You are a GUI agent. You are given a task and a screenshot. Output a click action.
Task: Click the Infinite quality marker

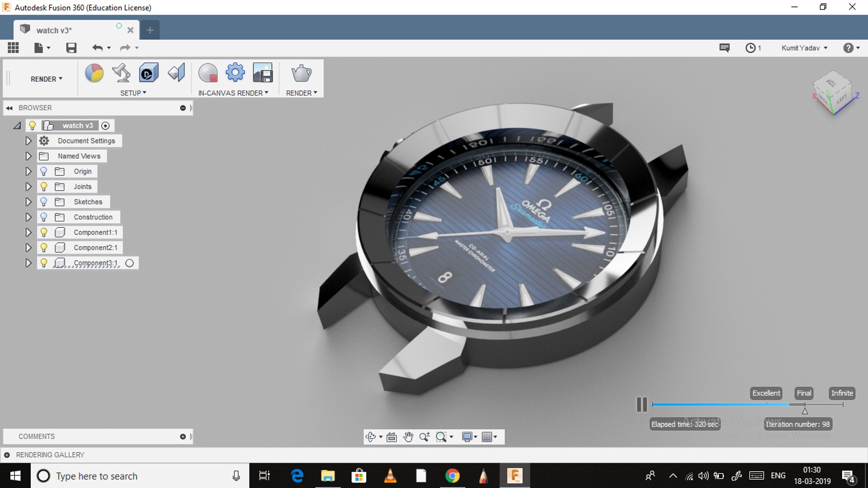click(842, 393)
